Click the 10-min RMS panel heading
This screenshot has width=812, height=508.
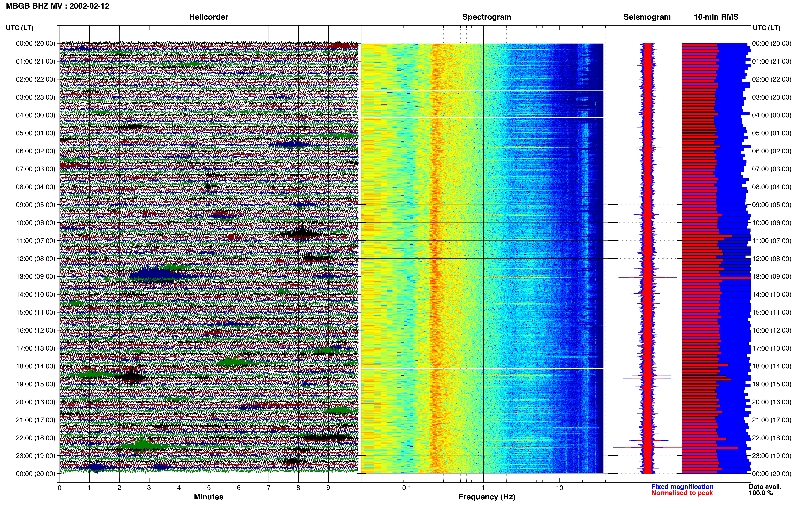click(716, 17)
